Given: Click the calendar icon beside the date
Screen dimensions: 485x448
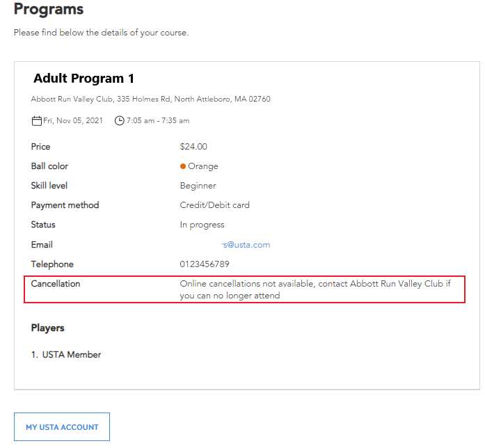Looking at the screenshot, I should [x=36, y=120].
